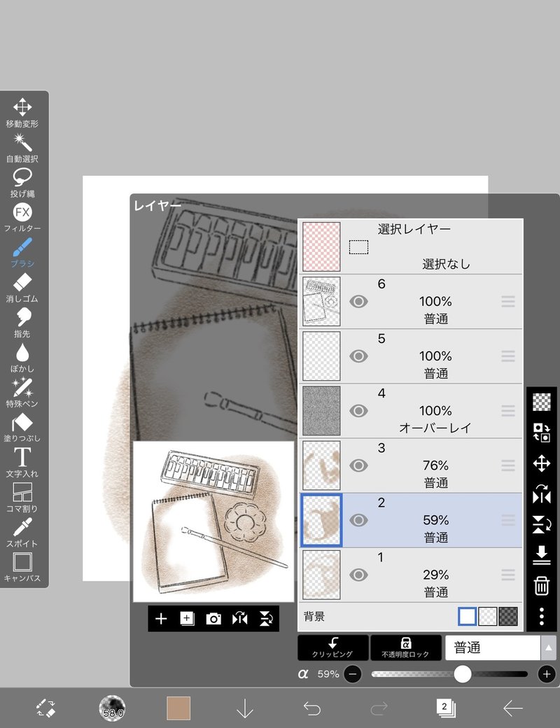Import a layer from the camera icon
560x728 pixels.
coord(213,618)
